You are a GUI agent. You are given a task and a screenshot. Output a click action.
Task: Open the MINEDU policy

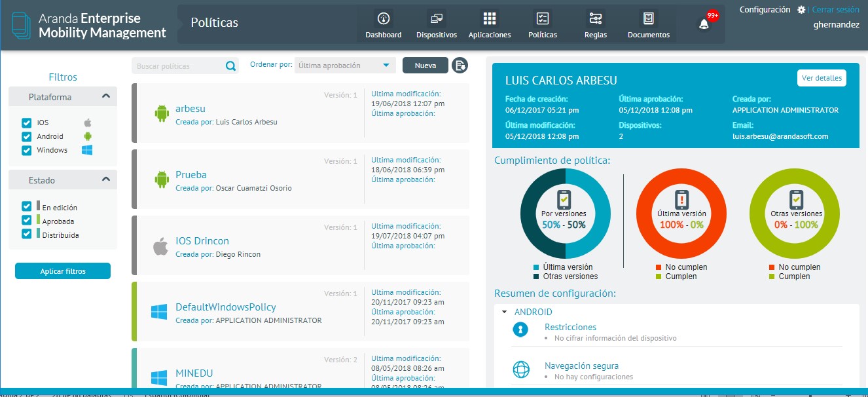click(194, 373)
